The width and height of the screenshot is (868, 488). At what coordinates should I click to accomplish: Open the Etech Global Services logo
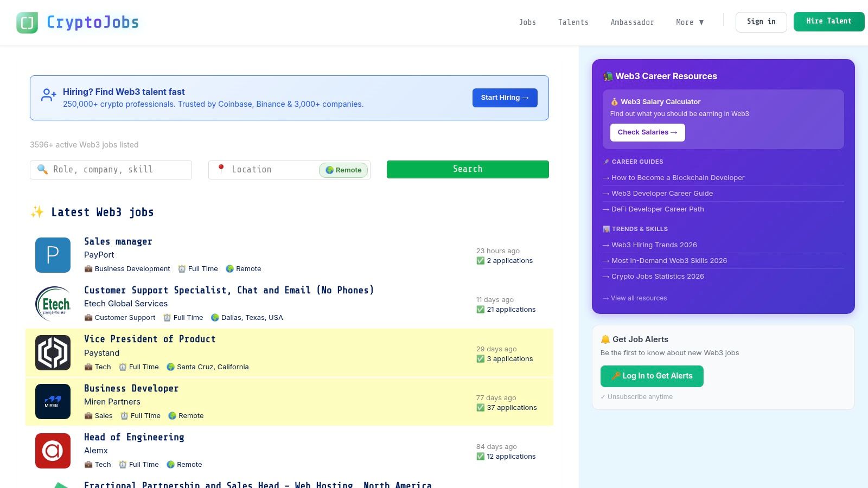tap(53, 304)
